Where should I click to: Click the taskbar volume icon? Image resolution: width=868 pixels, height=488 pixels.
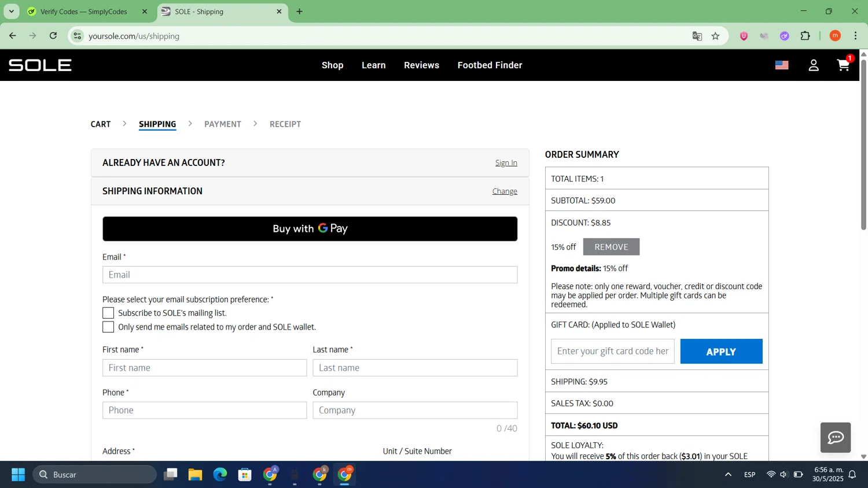point(784,475)
